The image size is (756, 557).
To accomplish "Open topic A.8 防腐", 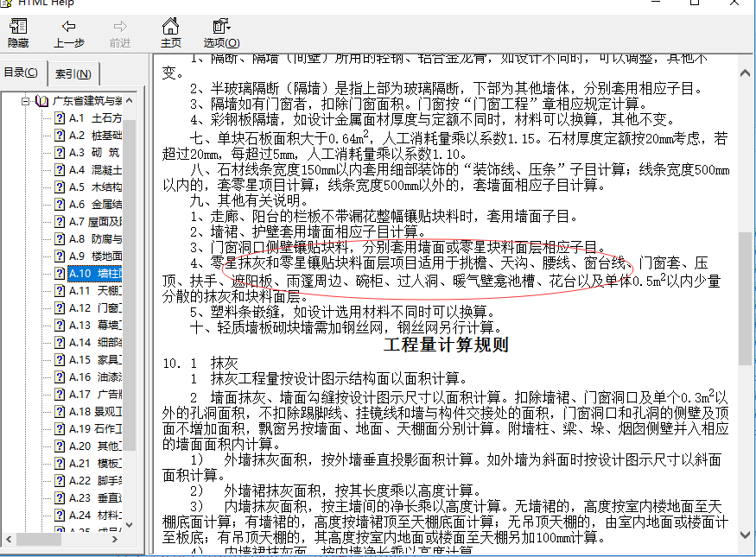I will pos(95,239).
